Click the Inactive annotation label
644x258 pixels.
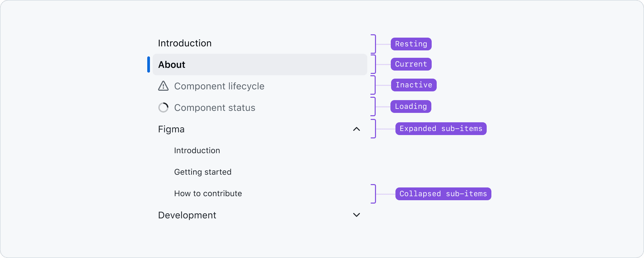coord(414,85)
